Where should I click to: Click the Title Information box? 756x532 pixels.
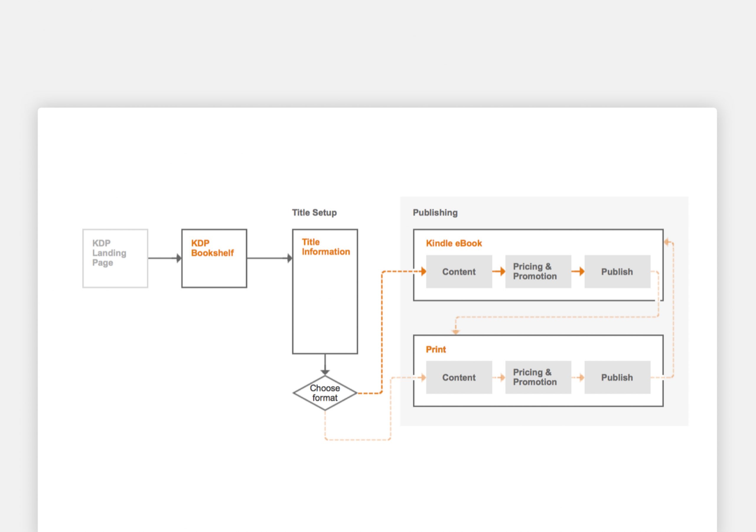point(325,292)
